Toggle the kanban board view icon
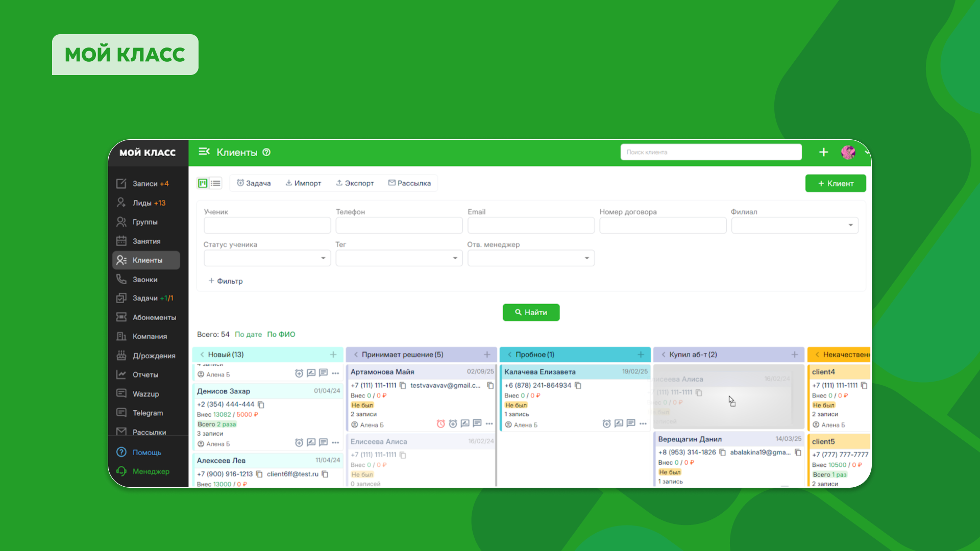 pyautogui.click(x=202, y=183)
